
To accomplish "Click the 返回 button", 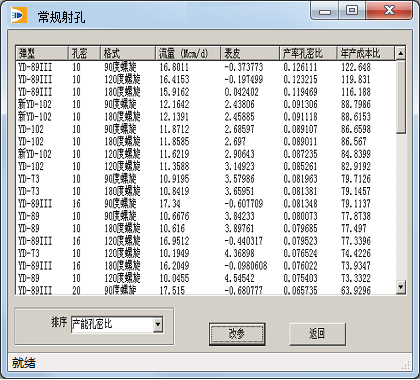I will 317,334.
